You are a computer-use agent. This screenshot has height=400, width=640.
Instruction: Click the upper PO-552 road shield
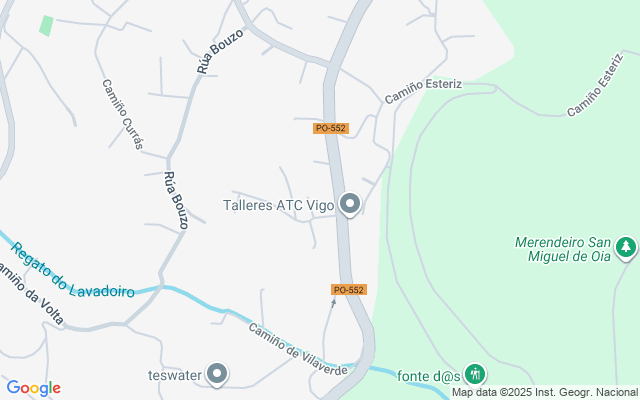(x=331, y=128)
